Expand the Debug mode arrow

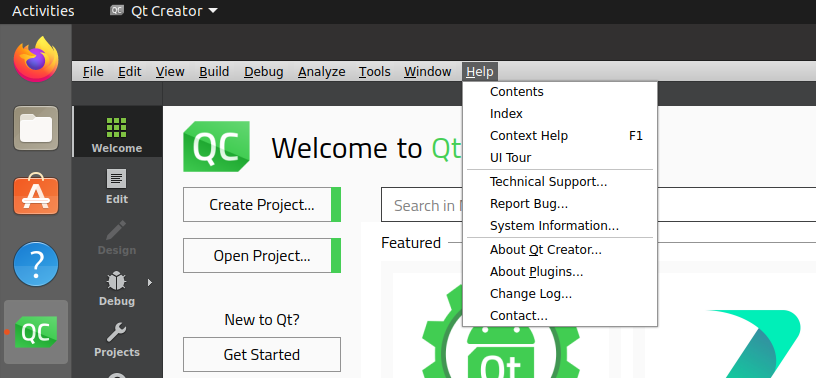[150, 283]
